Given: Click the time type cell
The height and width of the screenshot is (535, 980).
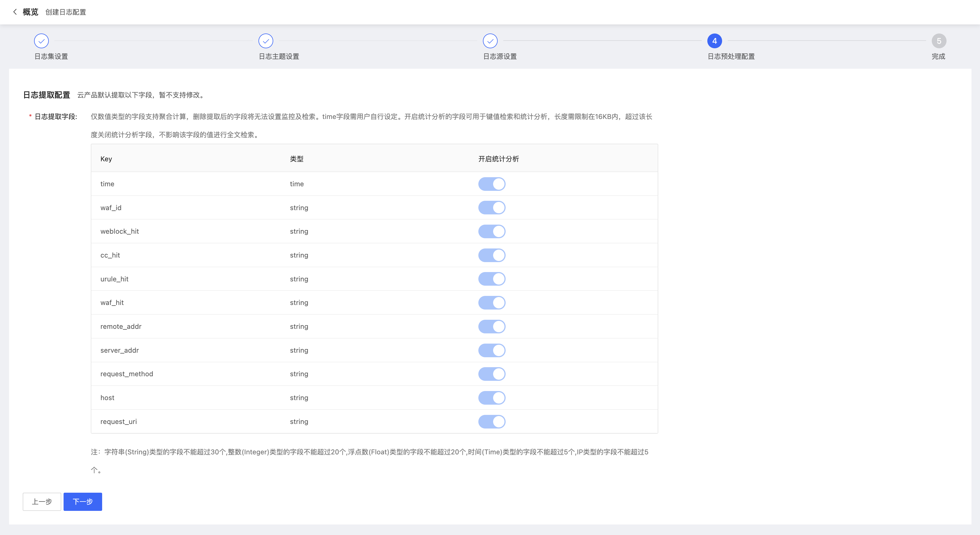Looking at the screenshot, I should coord(297,184).
